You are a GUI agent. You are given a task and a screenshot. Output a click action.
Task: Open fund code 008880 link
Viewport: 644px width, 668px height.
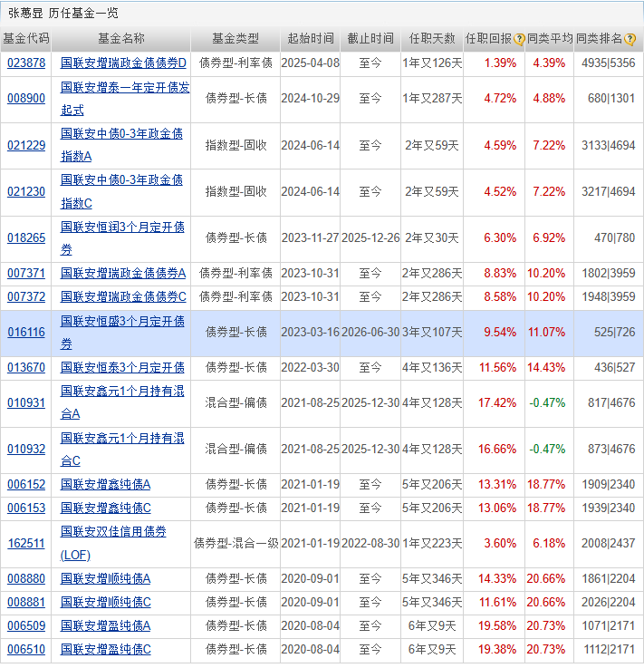26,578
